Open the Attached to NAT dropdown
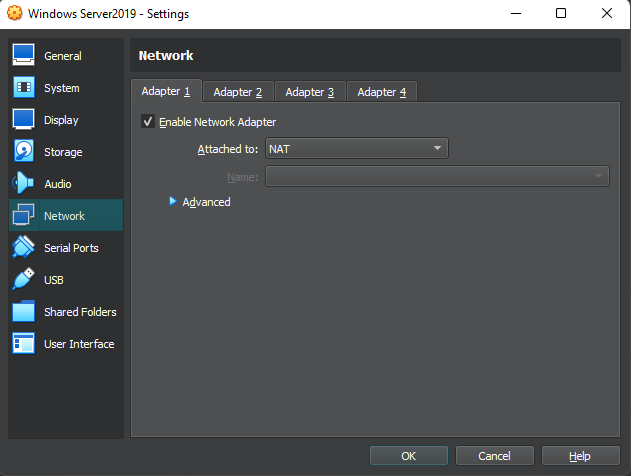 coord(356,149)
